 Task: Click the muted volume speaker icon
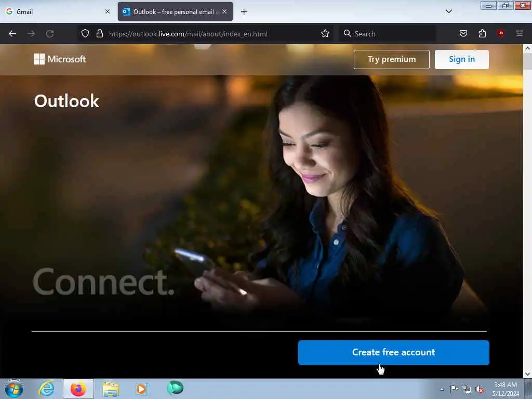pyautogui.click(x=480, y=390)
